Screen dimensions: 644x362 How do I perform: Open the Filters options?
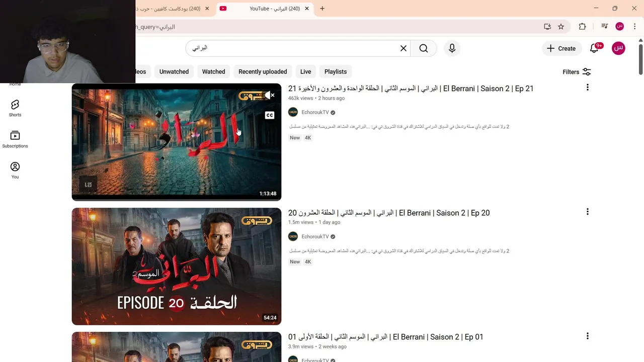click(577, 72)
